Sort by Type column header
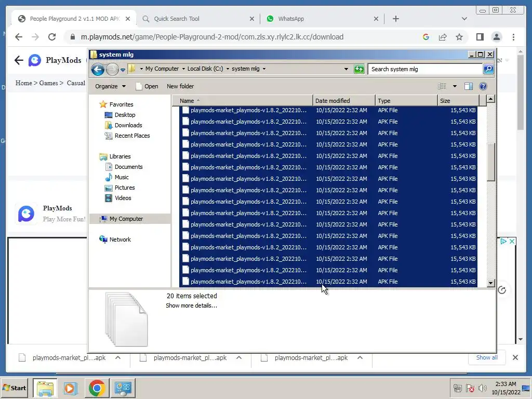This screenshot has height=399, width=532. click(x=406, y=101)
